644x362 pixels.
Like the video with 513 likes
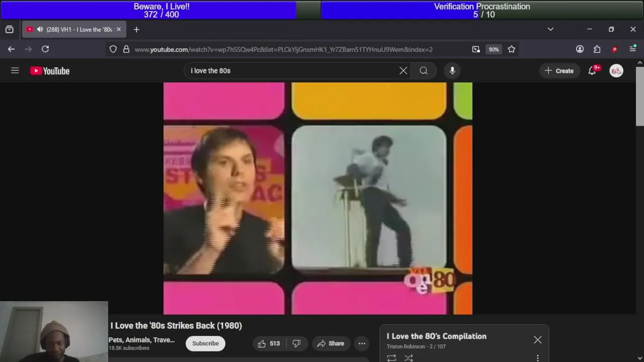[x=269, y=343]
